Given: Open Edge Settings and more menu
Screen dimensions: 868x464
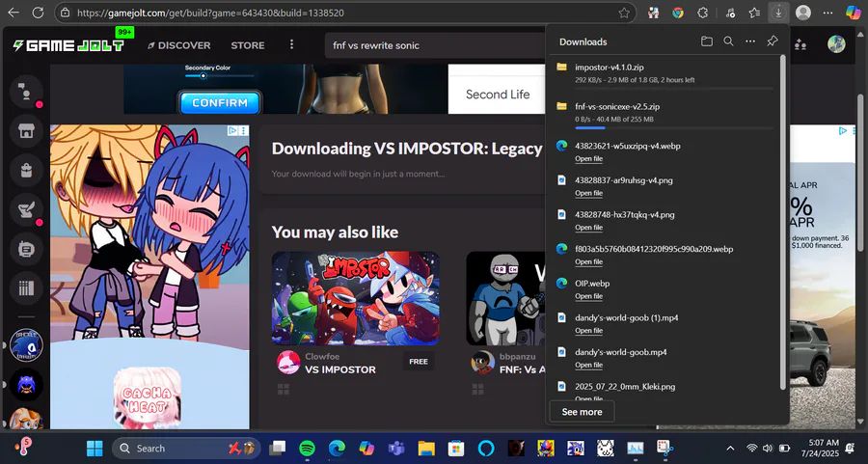Looking at the screenshot, I should [827, 13].
